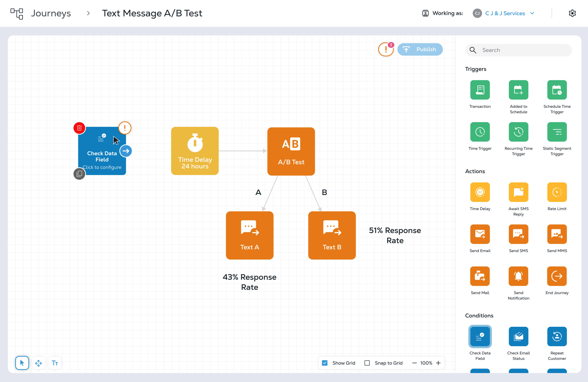Duplicate the Check Data Field node
This screenshot has width=588, height=382.
point(79,174)
